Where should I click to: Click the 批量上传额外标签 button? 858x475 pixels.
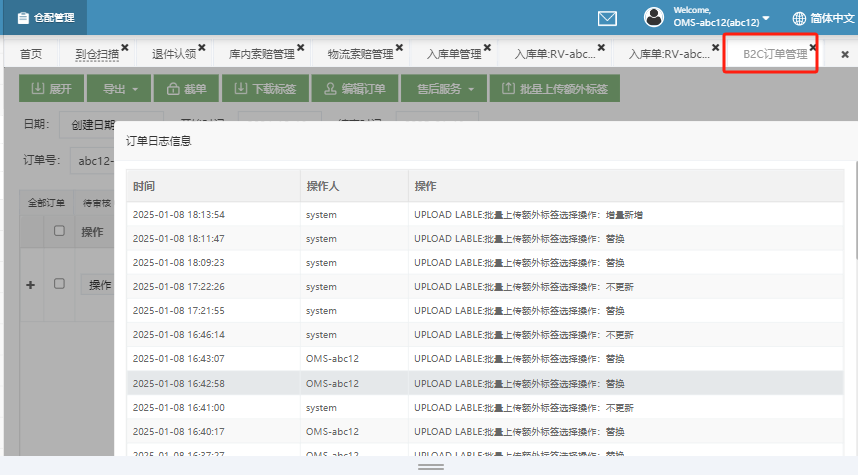555,89
